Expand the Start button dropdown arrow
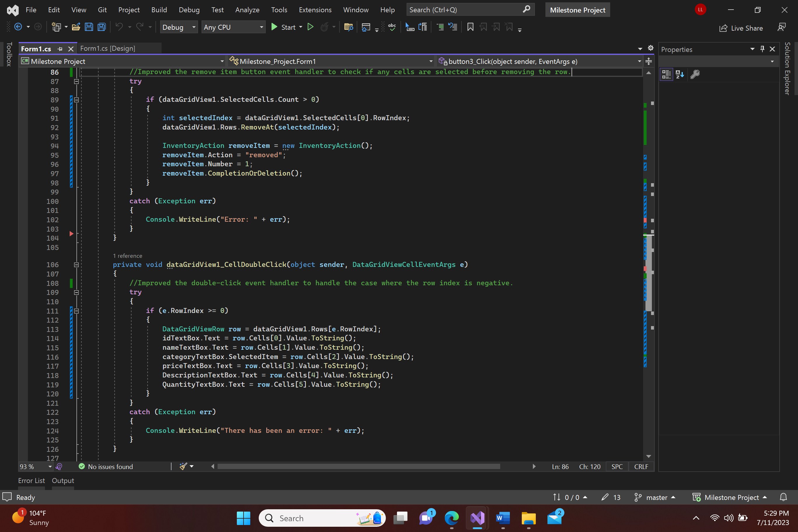The height and width of the screenshot is (532, 798). tap(301, 27)
